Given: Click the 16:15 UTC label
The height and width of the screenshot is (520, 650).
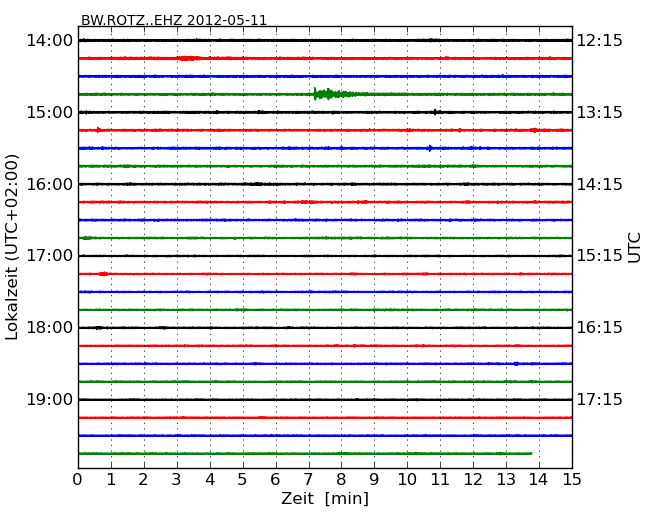Looking at the screenshot, I should pos(600,328).
